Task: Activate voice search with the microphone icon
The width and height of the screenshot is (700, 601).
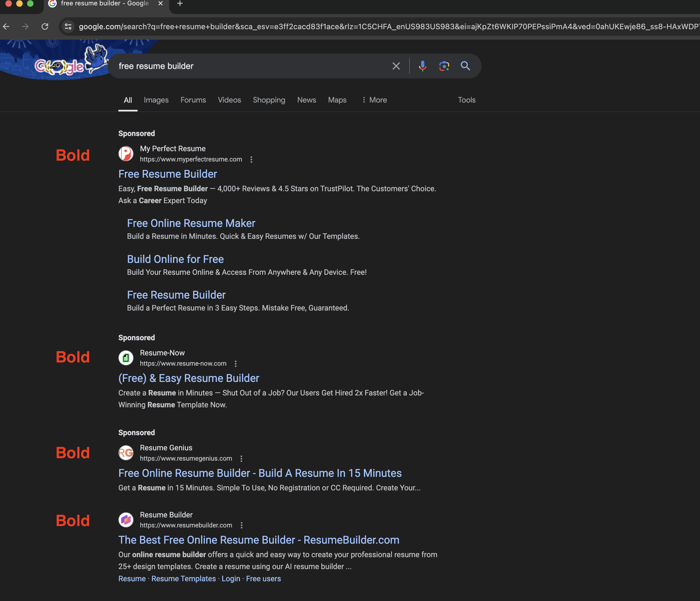Action: [x=422, y=66]
